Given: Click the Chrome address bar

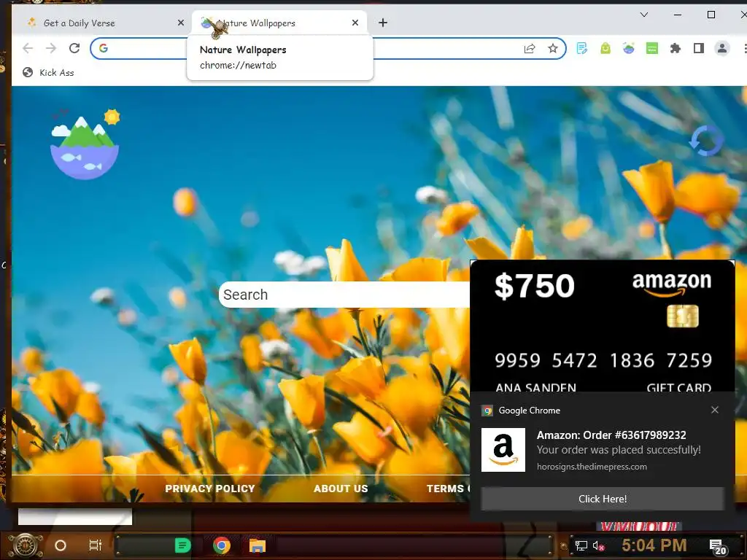Looking at the screenshot, I should coord(328,49).
